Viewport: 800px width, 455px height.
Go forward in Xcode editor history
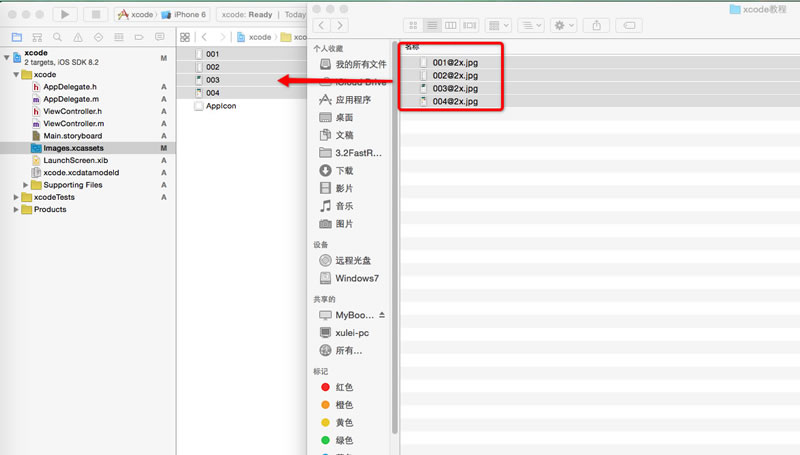pos(222,37)
